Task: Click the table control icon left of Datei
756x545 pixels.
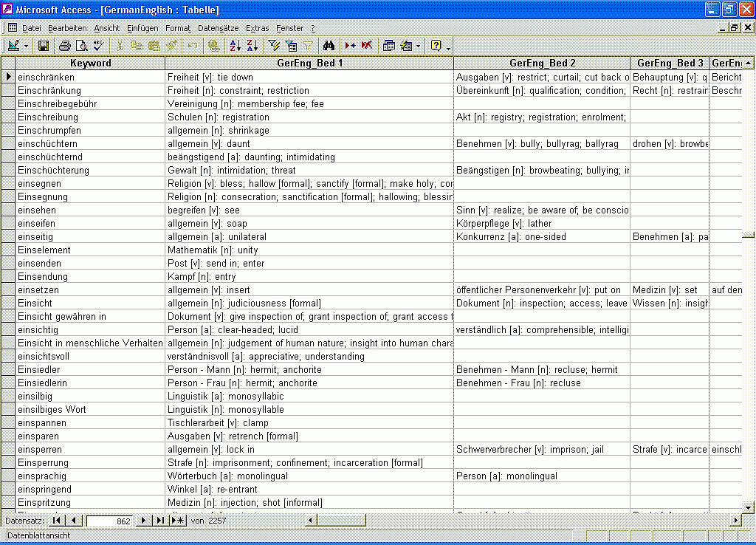Action: pyautogui.click(x=13, y=28)
